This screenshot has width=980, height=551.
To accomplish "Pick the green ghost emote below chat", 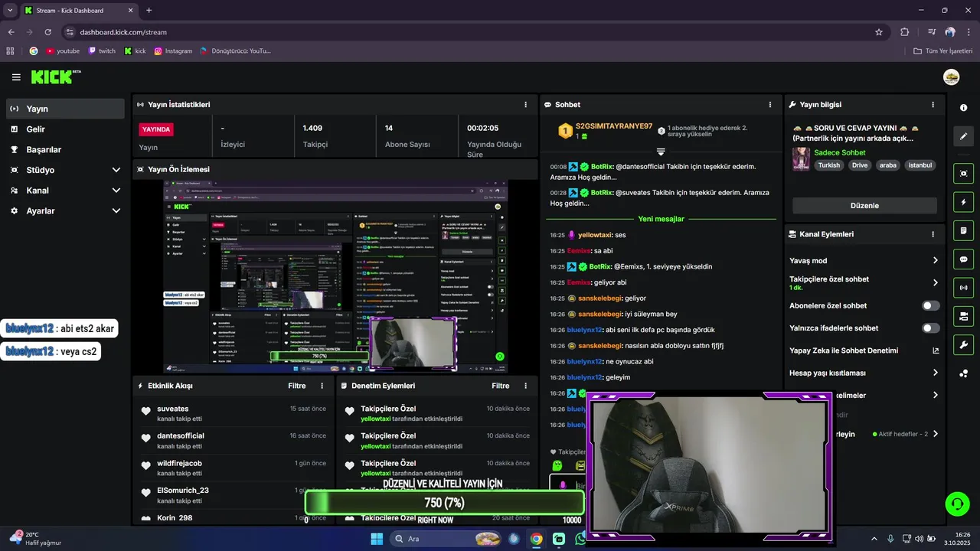I will coord(557,465).
